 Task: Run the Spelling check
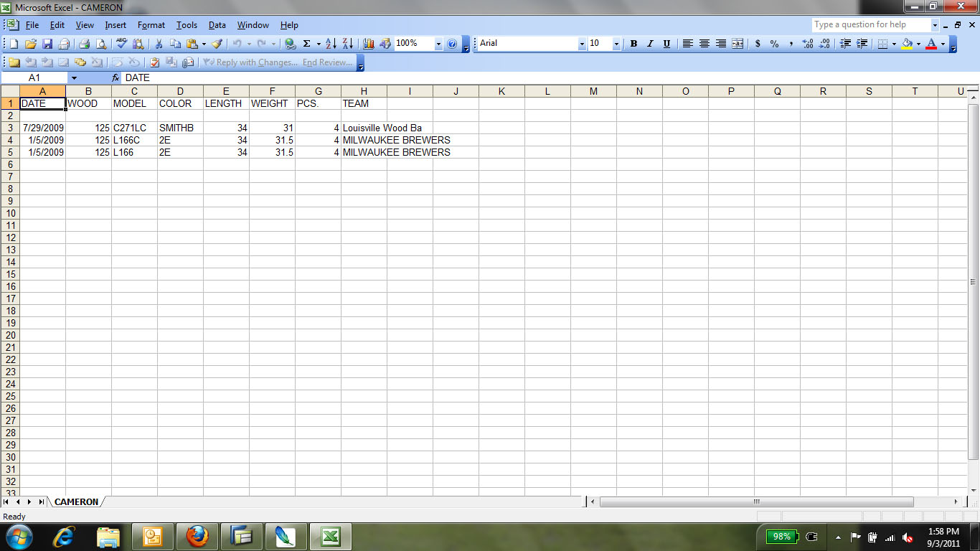pos(122,44)
